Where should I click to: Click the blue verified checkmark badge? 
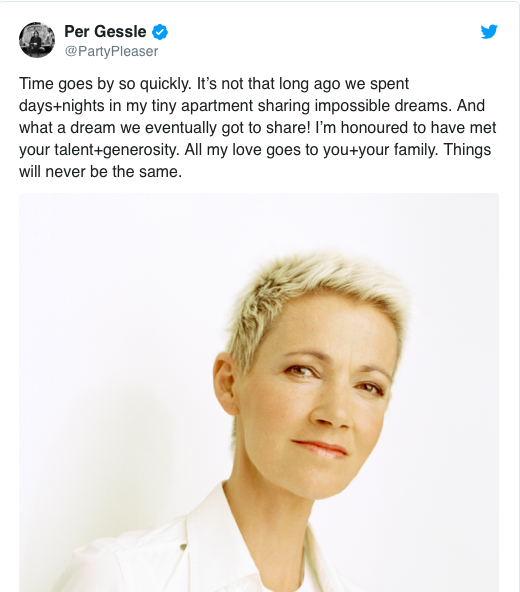coord(160,32)
